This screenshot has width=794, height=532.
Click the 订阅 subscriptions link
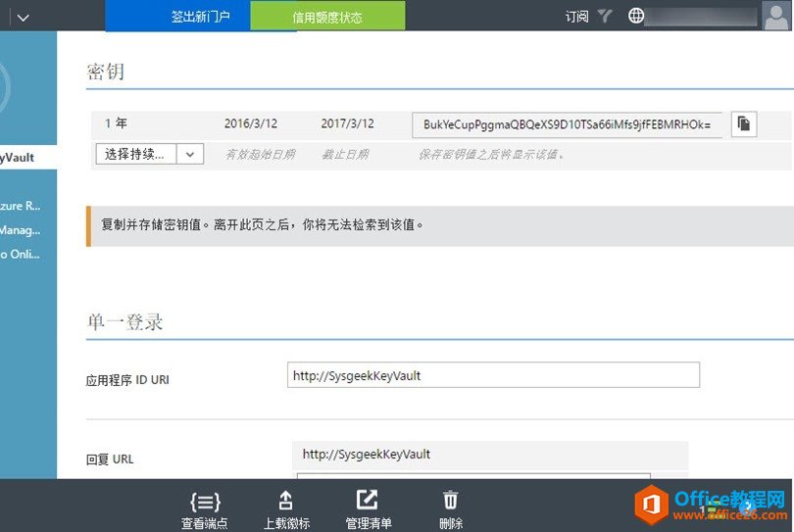point(577,17)
